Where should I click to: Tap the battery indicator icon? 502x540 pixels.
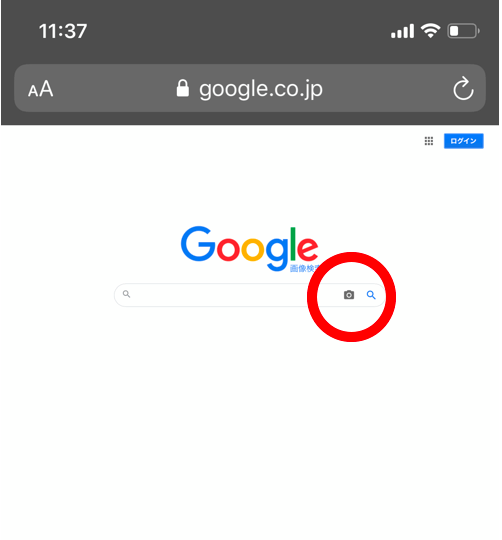coord(463,31)
